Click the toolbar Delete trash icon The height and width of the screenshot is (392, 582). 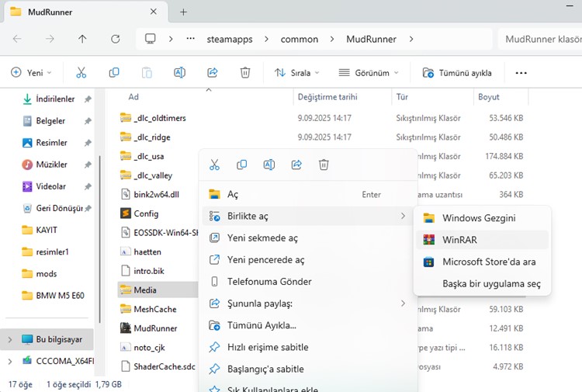245,72
